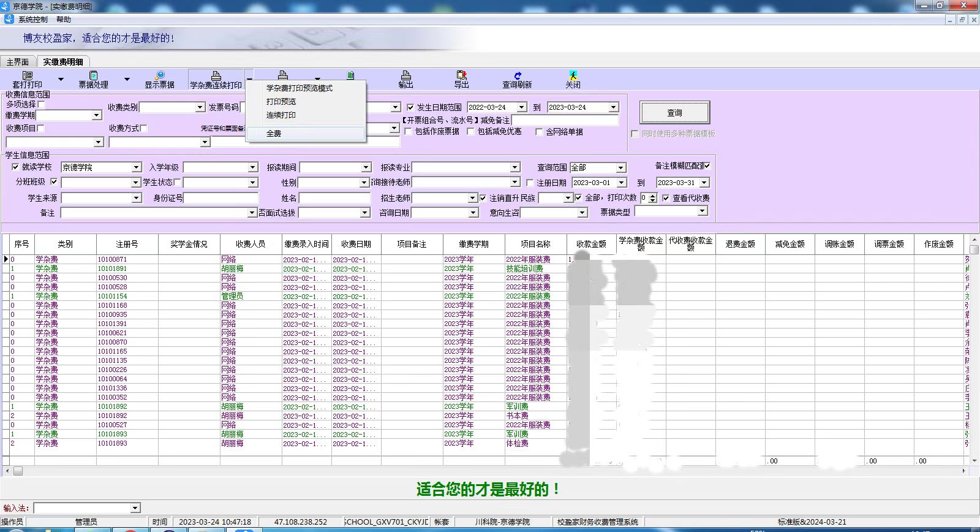Refresh results with 查询刷新 icon
The width and height of the screenshot is (980, 532).
(517, 75)
